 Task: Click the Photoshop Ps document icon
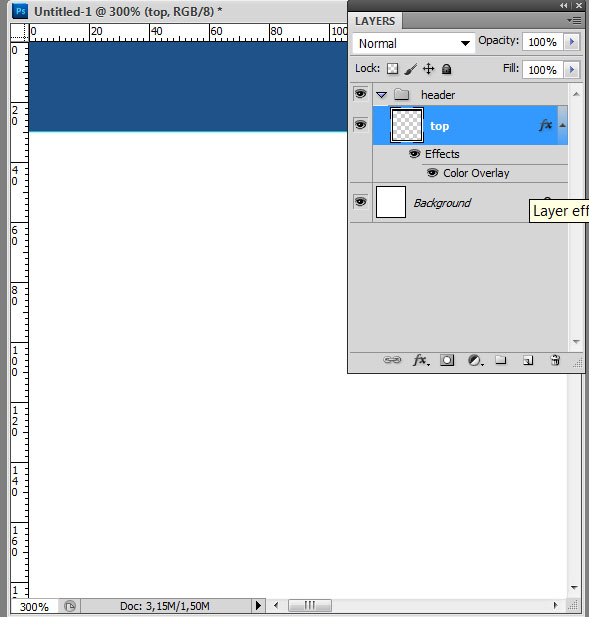coord(20,11)
